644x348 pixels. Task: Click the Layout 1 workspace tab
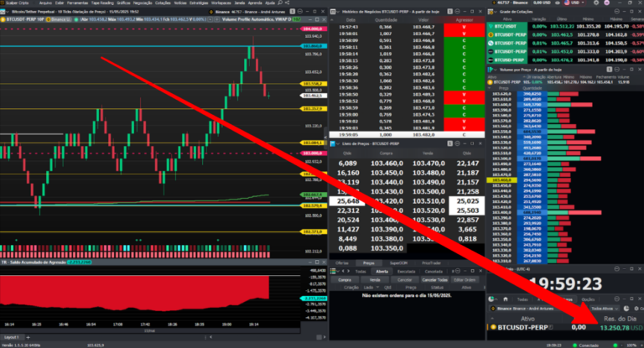[x=12, y=337]
